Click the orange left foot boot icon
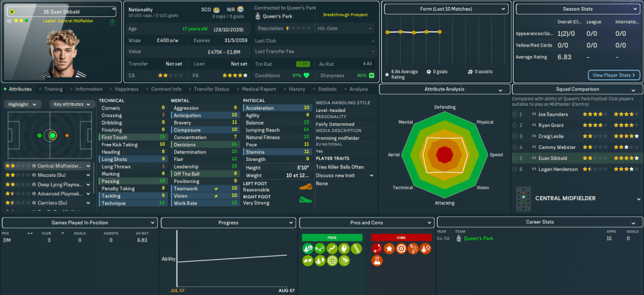Image resolution: width=644 pixels, height=295 pixels. (x=306, y=187)
